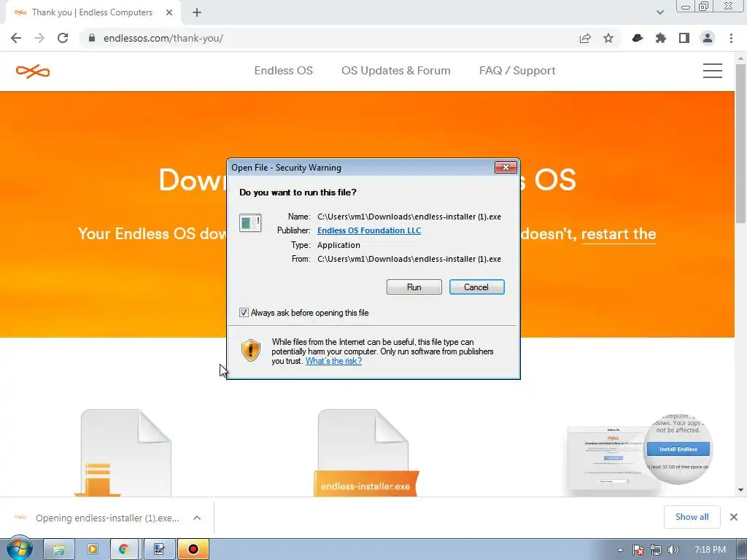The width and height of the screenshot is (747, 560).
Task: Open Chrome's three-dot menu
Action: click(731, 38)
